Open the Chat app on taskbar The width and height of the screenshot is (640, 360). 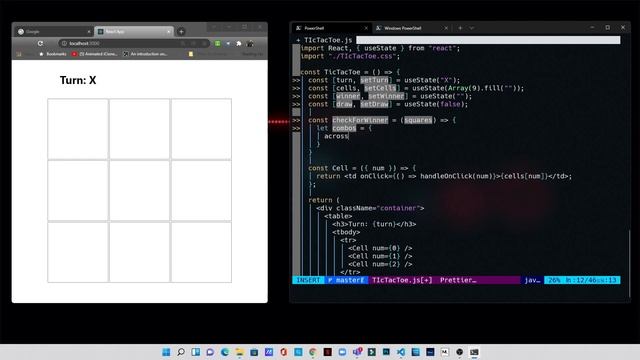pyautogui.click(x=210, y=352)
